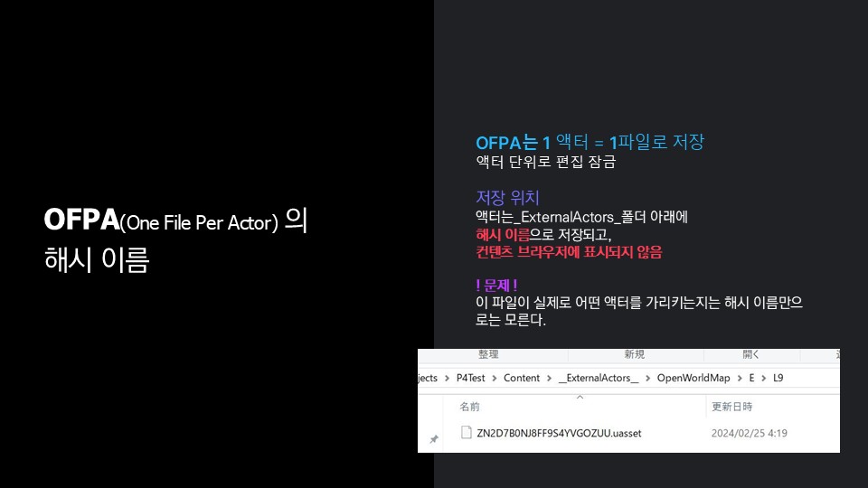Open the ZN2D7B0NJ8FF9S4YVGOZUU.uasset file
Viewport: 868px width, 488px height.
point(559,433)
